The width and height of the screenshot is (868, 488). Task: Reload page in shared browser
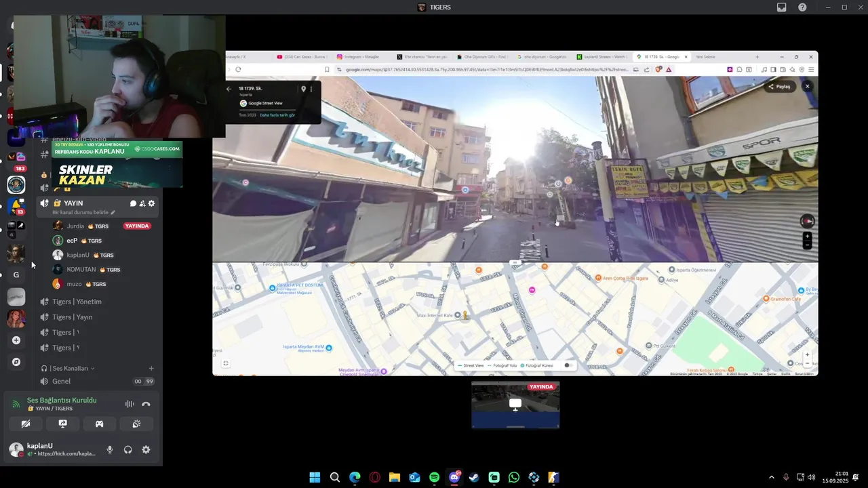(238, 69)
